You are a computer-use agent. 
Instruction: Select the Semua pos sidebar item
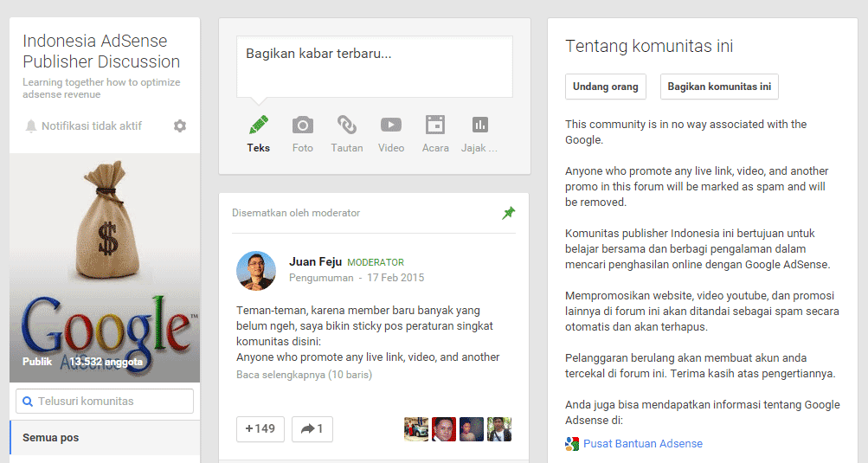click(105, 438)
